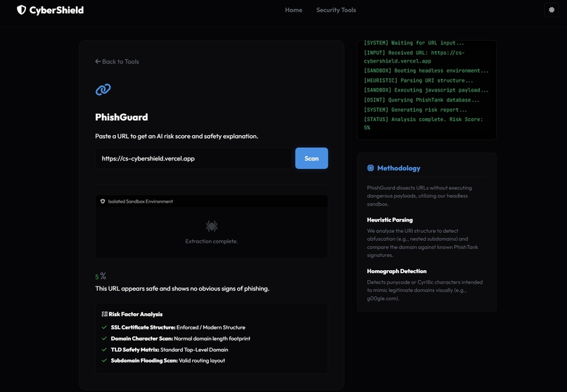This screenshot has width=567, height=392.
Task: Click '[HEURISTIC] Parsing URI structure...' log line
Action: [419, 80]
